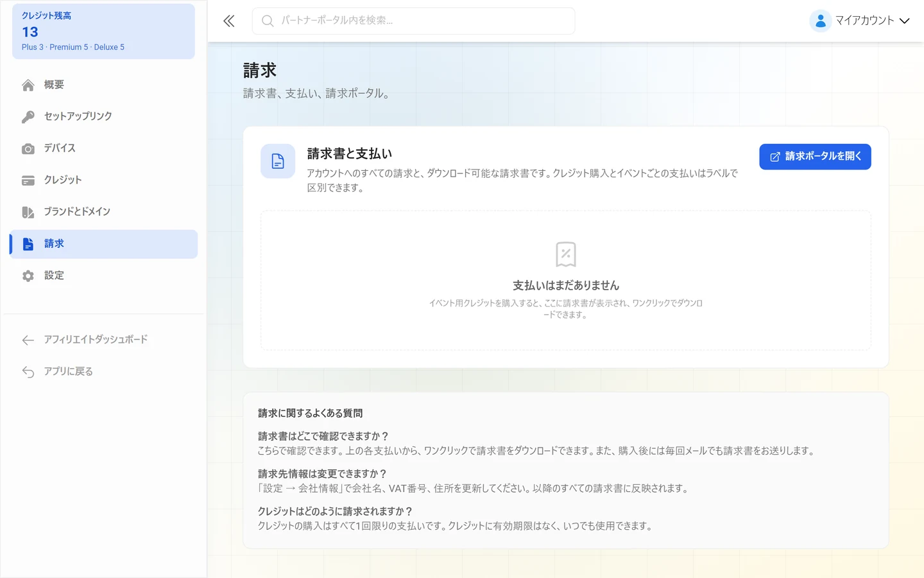The height and width of the screenshot is (578, 924).
Task: Click the クレジットはどのように請求されますか？ question
Action: click(336, 511)
